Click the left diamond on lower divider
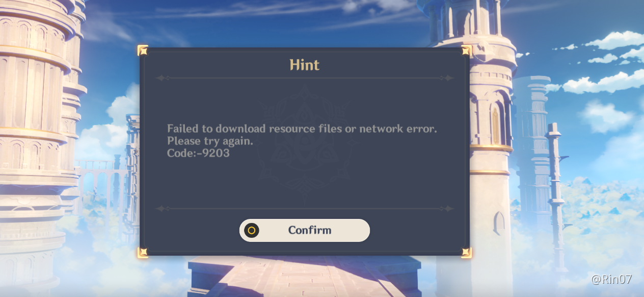This screenshot has height=297, width=644. coord(162,209)
